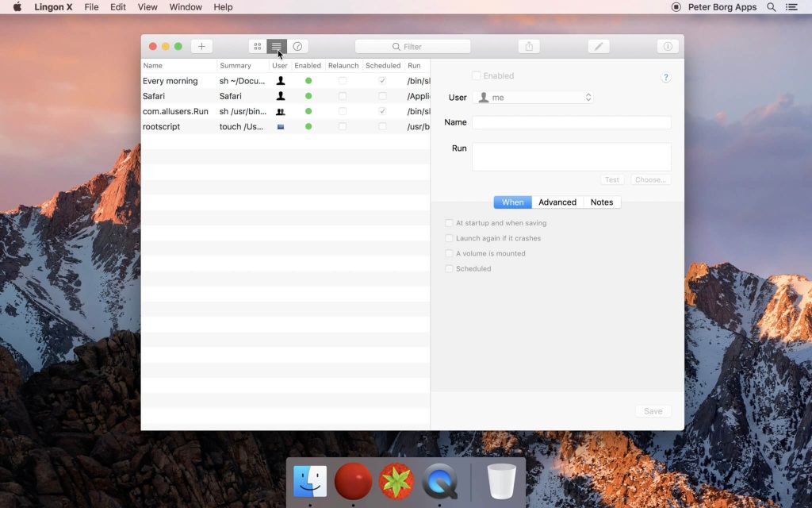This screenshot has width=812, height=508.
Task: Click into the Filter search field
Action: pos(412,47)
